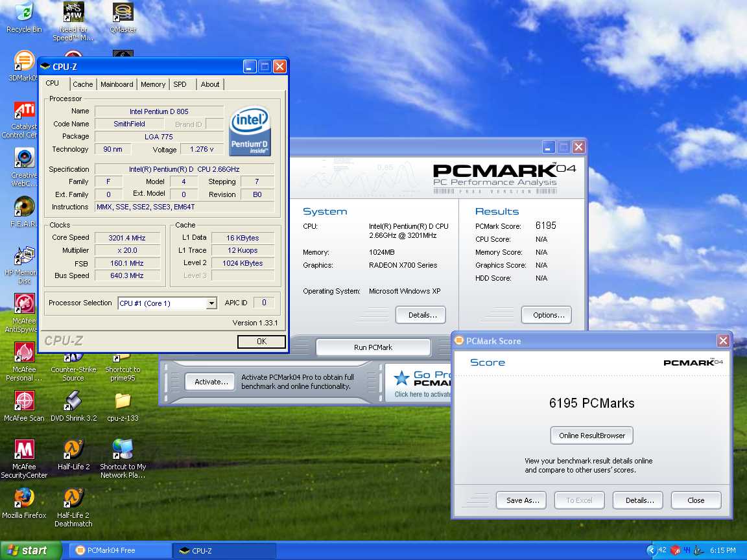Image resolution: width=747 pixels, height=560 pixels.
Task: Click Run PCMark button
Action: pos(373,347)
